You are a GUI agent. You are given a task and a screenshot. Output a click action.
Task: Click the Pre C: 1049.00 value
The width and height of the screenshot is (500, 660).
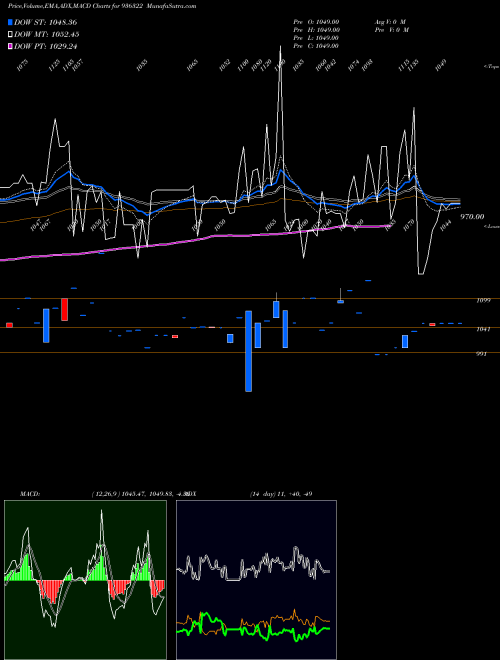pos(316,46)
